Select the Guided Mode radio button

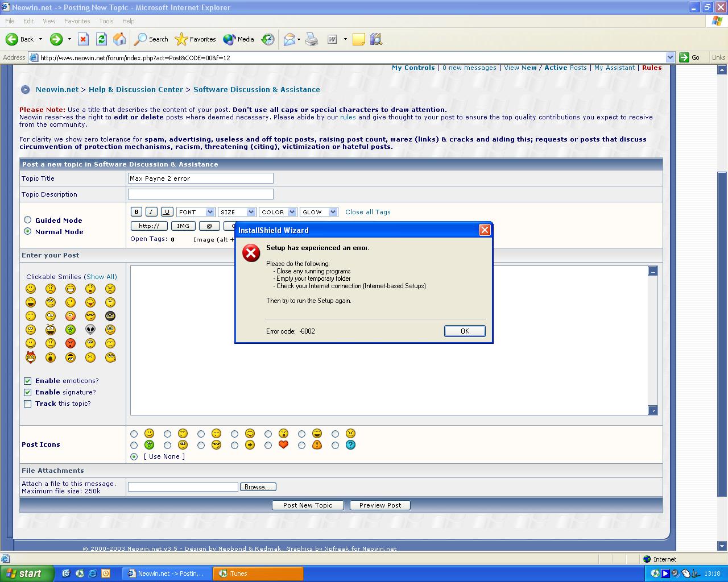[27, 220]
